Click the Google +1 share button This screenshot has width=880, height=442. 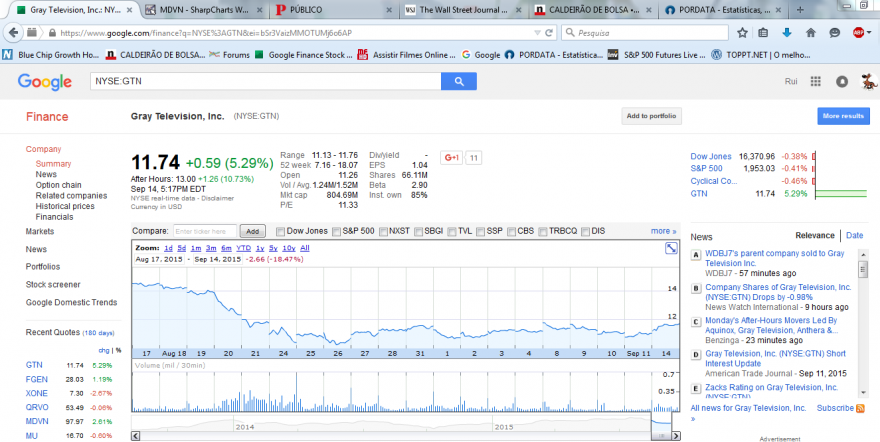(x=452, y=158)
